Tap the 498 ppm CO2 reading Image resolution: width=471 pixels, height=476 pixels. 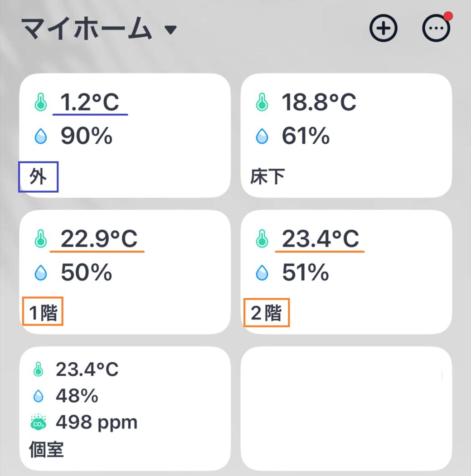click(97, 423)
